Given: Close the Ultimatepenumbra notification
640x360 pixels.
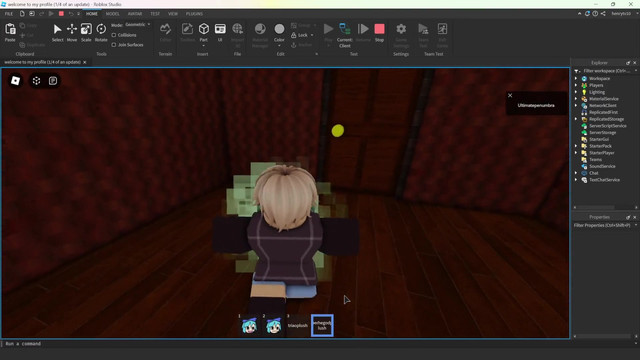Looking at the screenshot, I should click(x=510, y=96).
